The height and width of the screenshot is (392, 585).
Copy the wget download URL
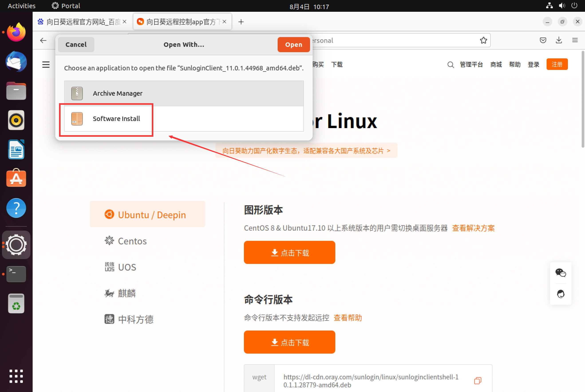(478, 380)
